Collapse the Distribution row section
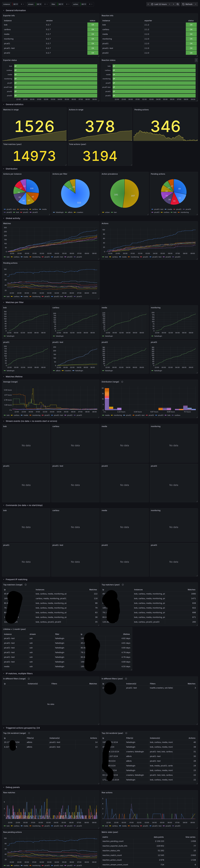Screen dimensions: 200x868 pos(4,169)
